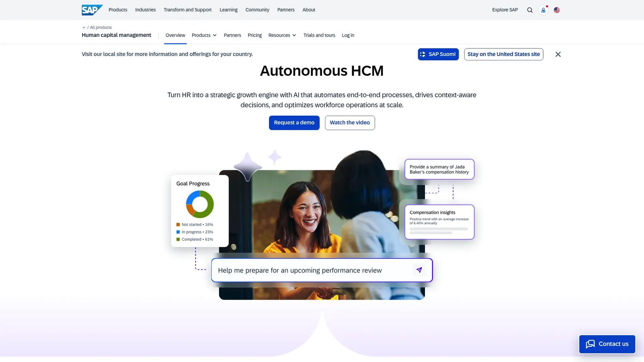Open Partners in the top navigation
Screen dimensions: 644x362
click(286, 10)
